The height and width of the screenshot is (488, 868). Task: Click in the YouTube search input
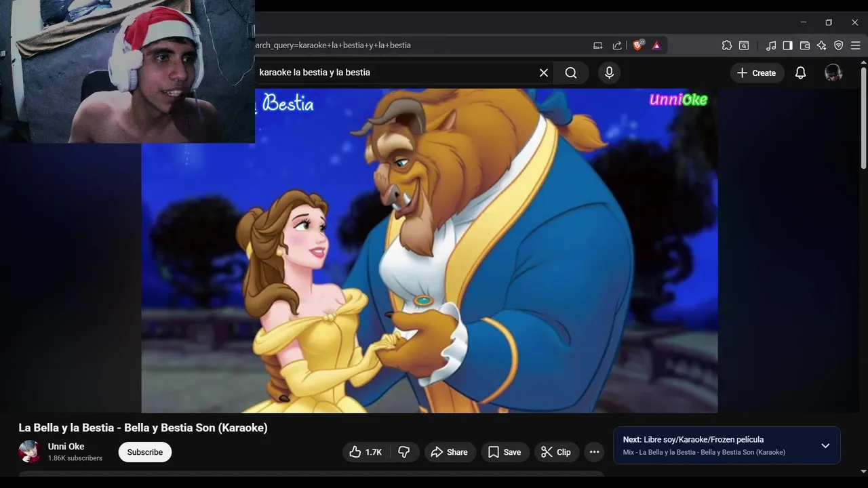click(x=395, y=73)
